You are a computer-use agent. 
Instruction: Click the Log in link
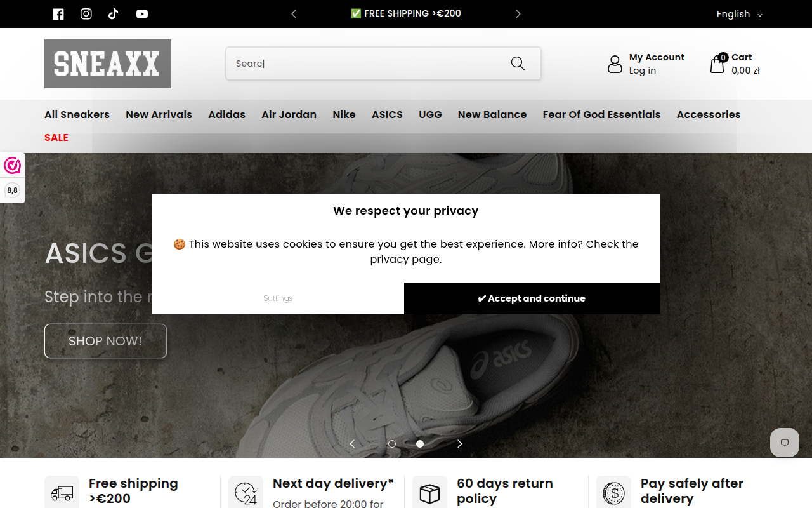(643, 71)
